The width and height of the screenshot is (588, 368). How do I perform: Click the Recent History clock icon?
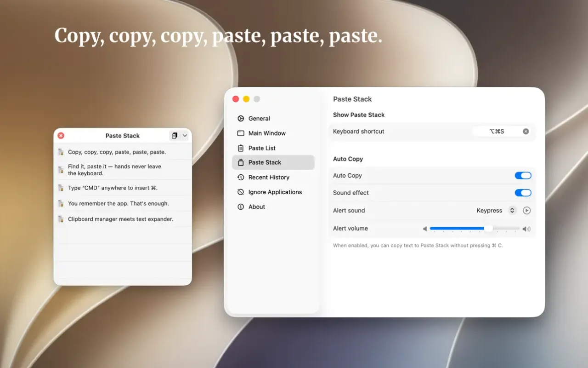(x=241, y=178)
